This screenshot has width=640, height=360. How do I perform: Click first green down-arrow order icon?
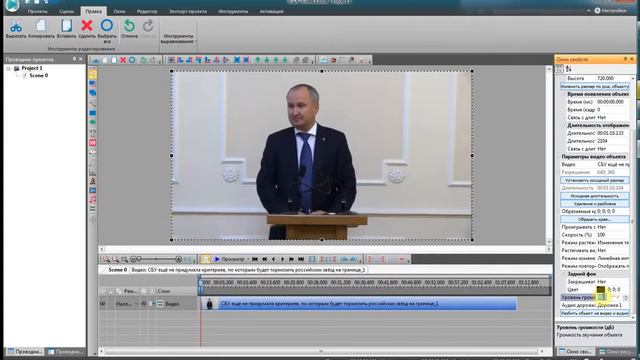coord(267,60)
